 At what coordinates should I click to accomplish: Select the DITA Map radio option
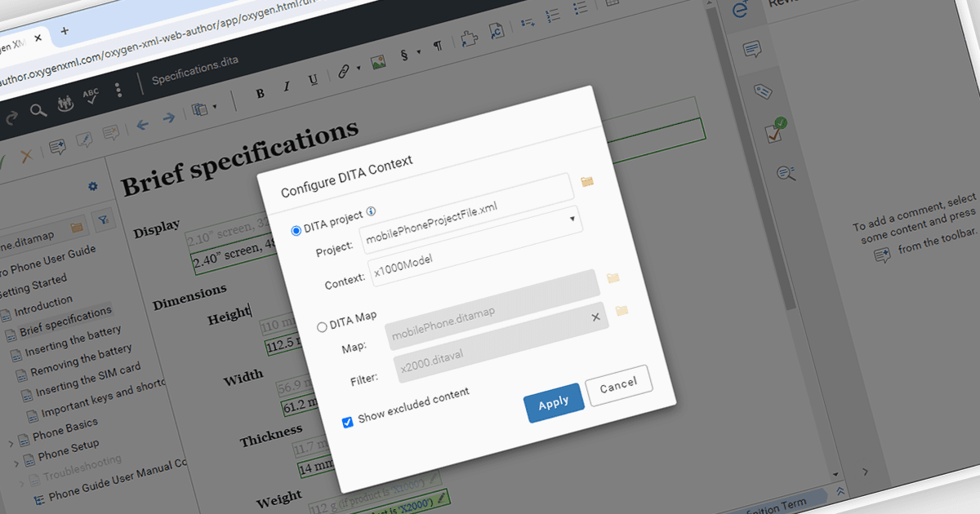click(x=322, y=326)
